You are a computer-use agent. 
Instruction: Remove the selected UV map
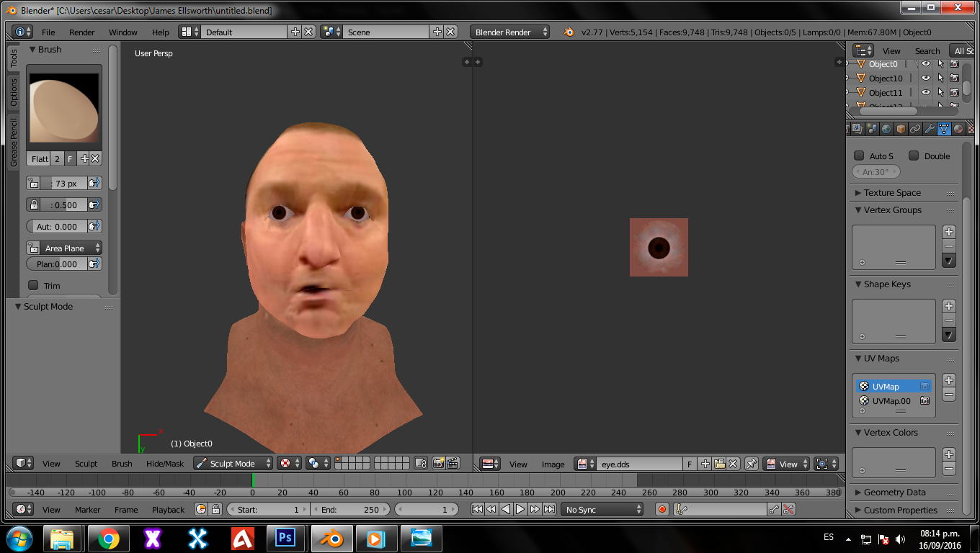[949, 395]
